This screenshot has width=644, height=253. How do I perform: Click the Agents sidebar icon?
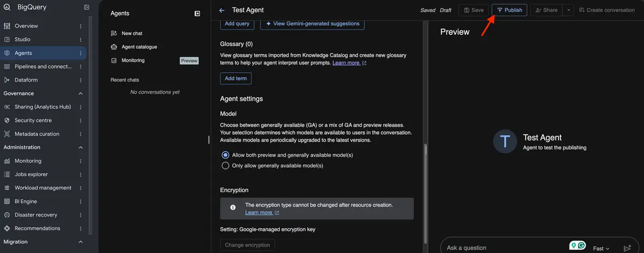click(x=7, y=53)
